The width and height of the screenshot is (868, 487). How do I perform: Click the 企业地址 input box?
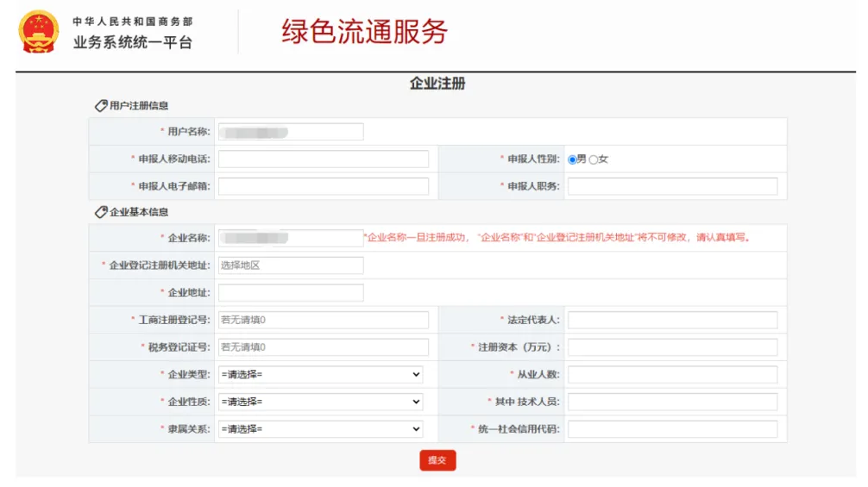291,293
